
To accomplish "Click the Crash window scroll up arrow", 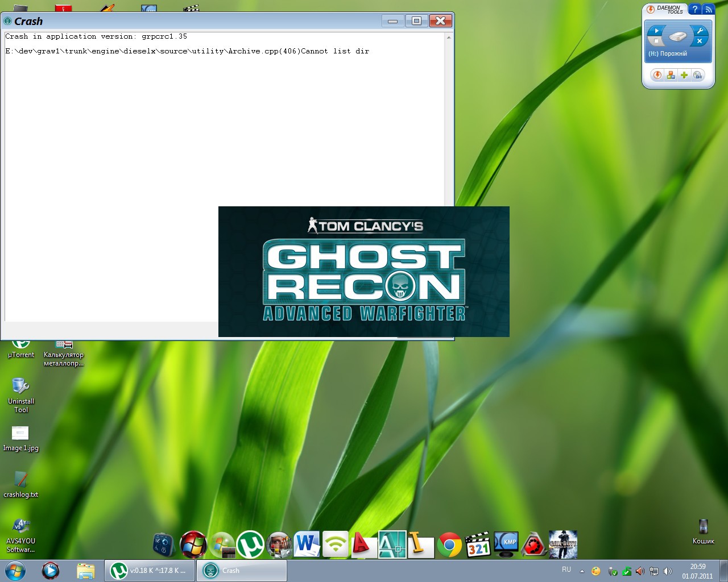I will [449, 38].
